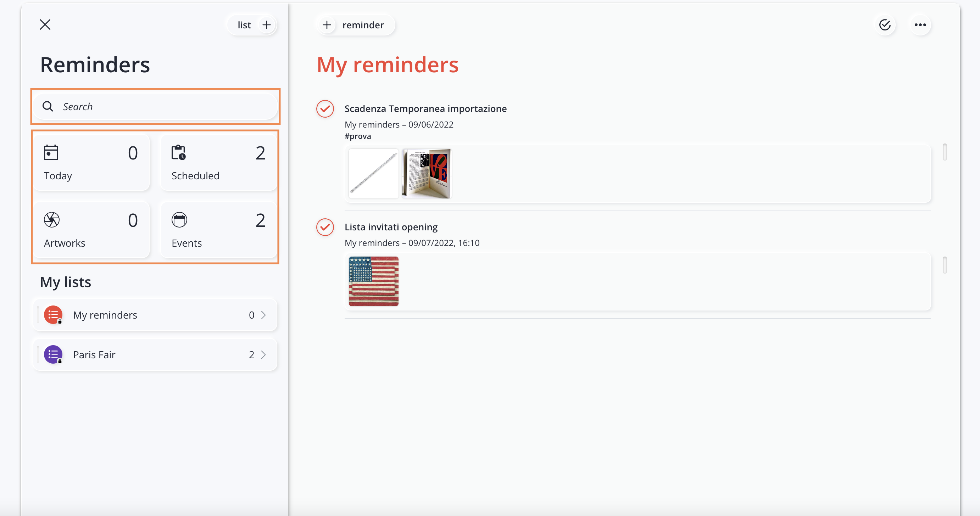Click the red My reminders list icon
The width and height of the screenshot is (980, 516).
point(53,315)
